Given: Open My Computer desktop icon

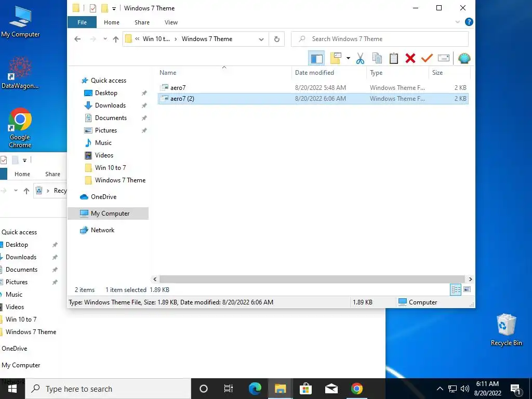Looking at the screenshot, I should click(x=20, y=21).
